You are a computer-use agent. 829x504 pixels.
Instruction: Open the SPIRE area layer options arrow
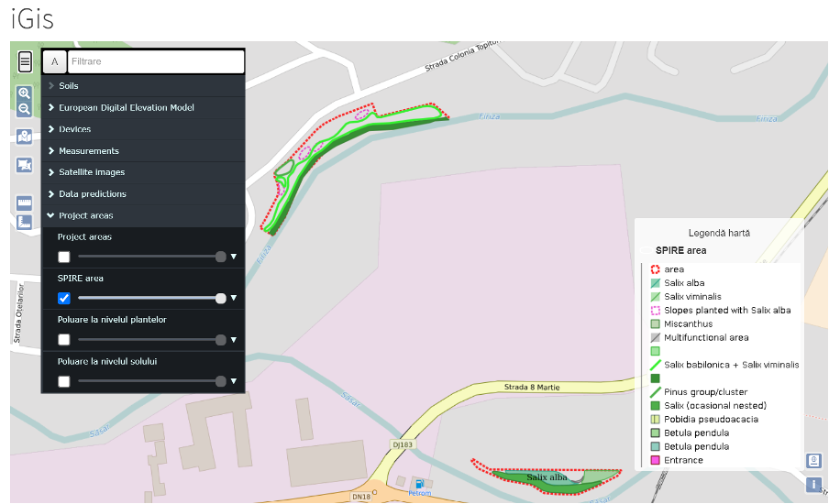pyautogui.click(x=234, y=298)
